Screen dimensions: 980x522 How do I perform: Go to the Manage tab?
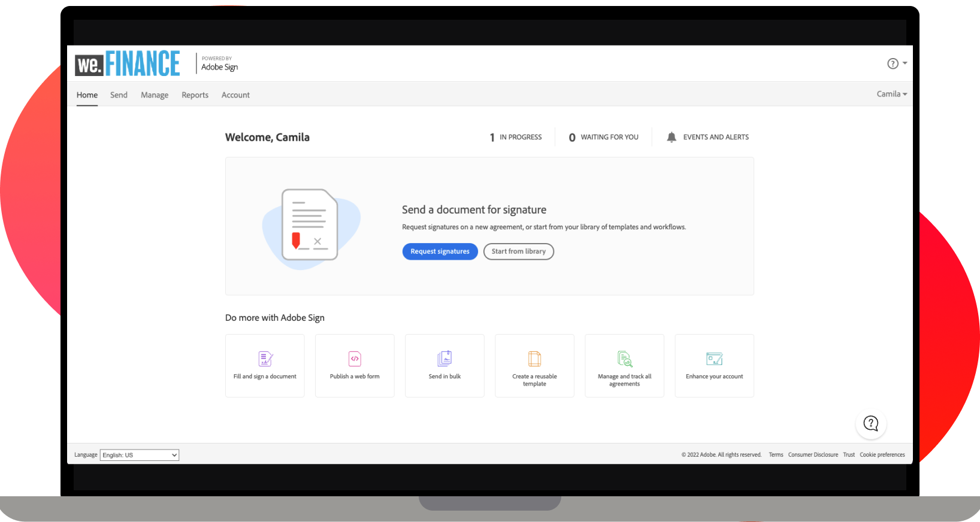click(155, 95)
